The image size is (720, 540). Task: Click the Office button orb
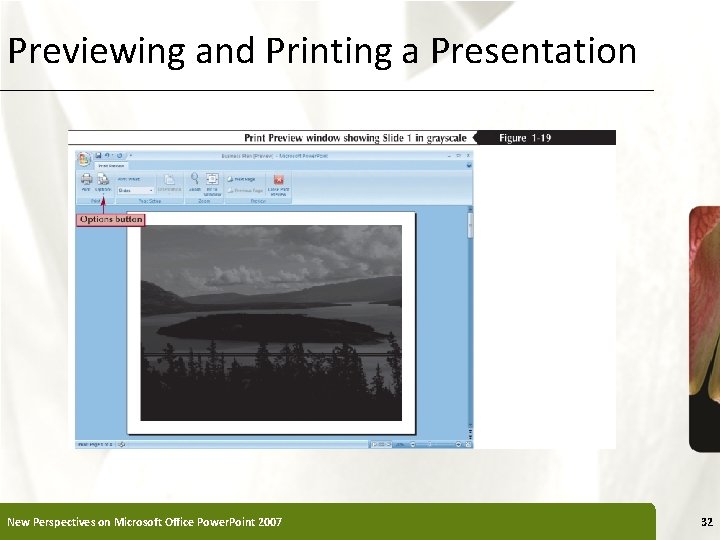click(84, 159)
